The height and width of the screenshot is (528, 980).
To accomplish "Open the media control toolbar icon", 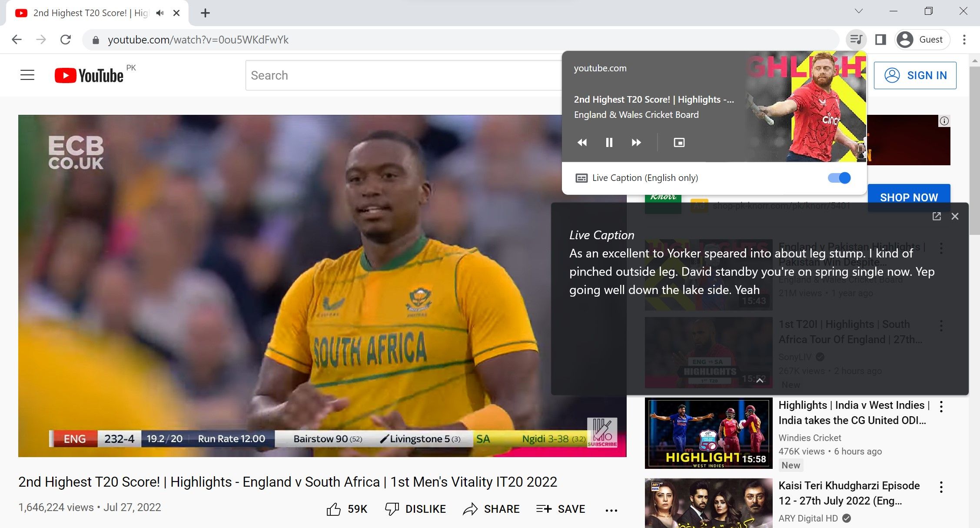I will 856,40.
